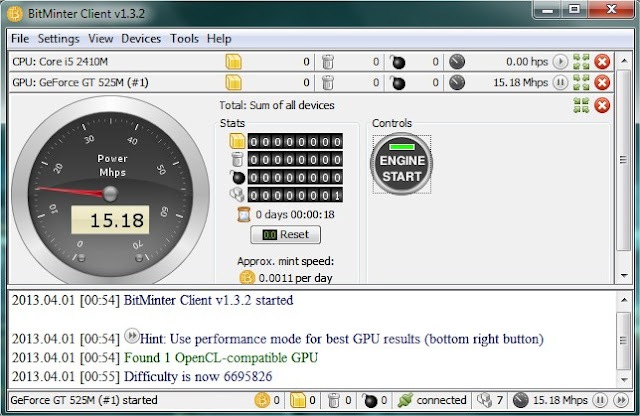Open the View menu
640x416 pixels.
point(100,39)
